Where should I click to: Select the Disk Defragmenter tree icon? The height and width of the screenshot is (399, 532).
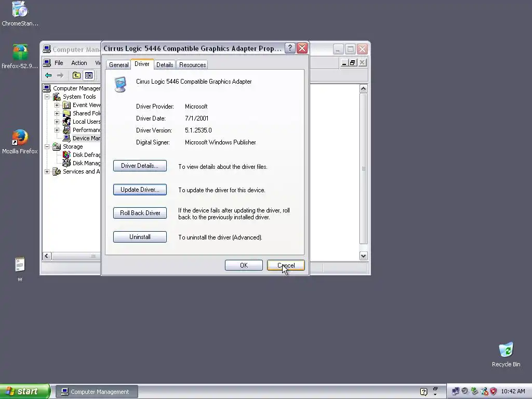[66, 155]
